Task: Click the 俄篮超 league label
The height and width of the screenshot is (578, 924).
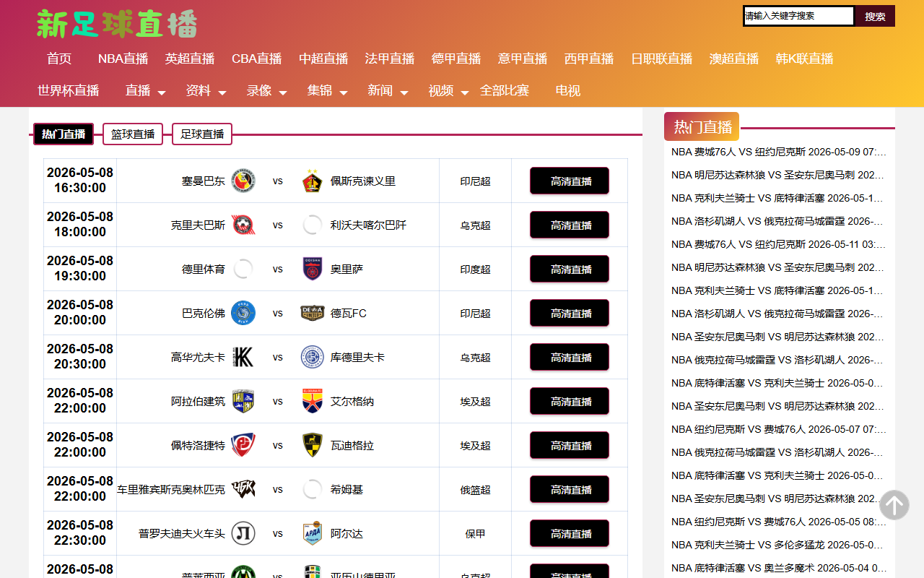Action: click(x=475, y=489)
